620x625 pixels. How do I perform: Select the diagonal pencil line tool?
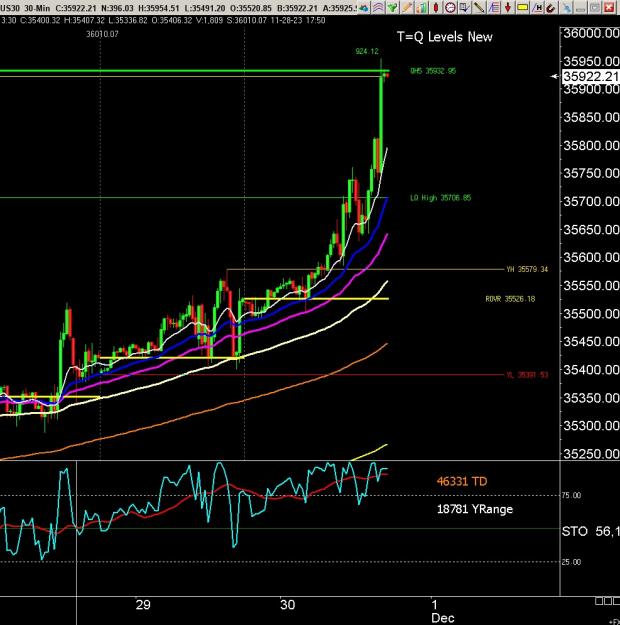coord(479,8)
